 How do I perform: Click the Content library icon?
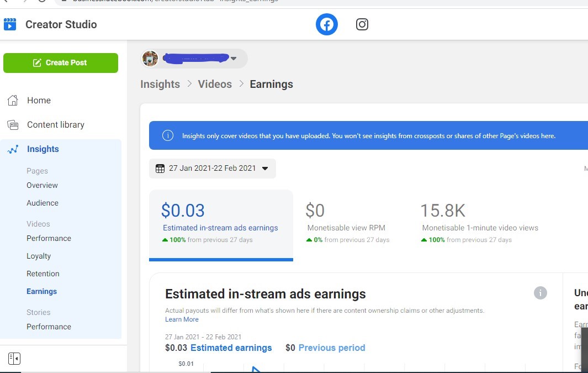[13, 125]
